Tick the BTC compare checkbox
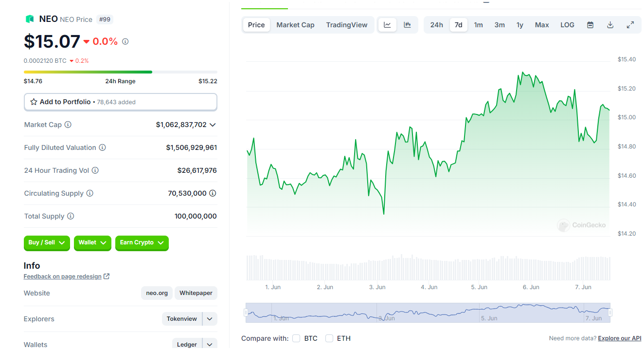 [296, 338]
